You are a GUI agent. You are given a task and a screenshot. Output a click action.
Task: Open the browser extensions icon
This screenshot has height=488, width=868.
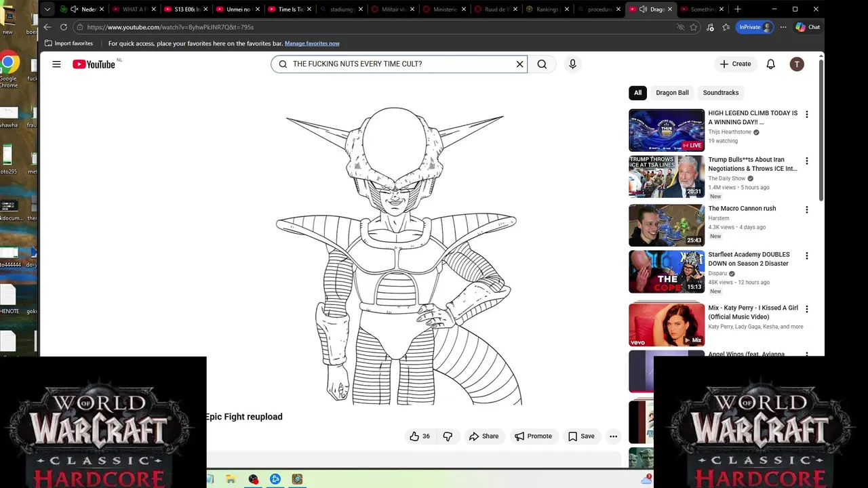point(710,27)
